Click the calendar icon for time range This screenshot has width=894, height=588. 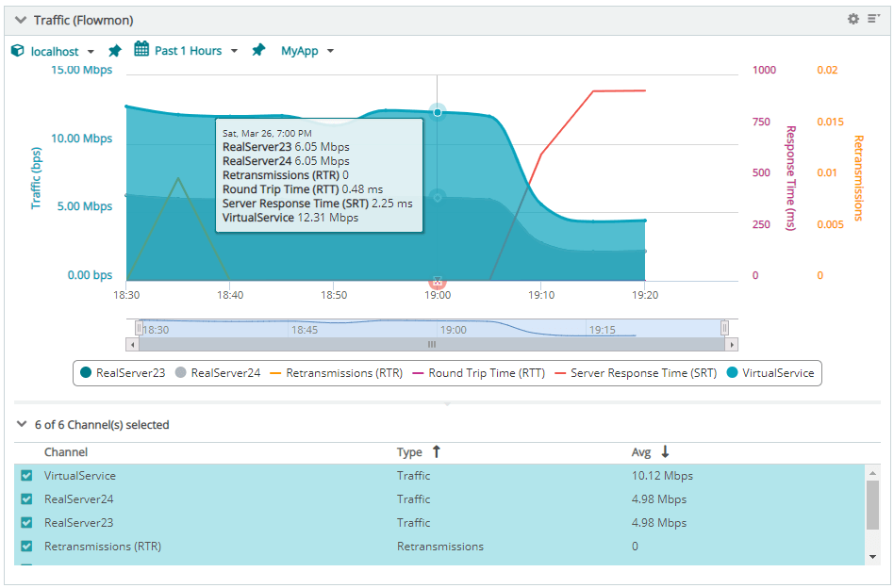(x=141, y=50)
